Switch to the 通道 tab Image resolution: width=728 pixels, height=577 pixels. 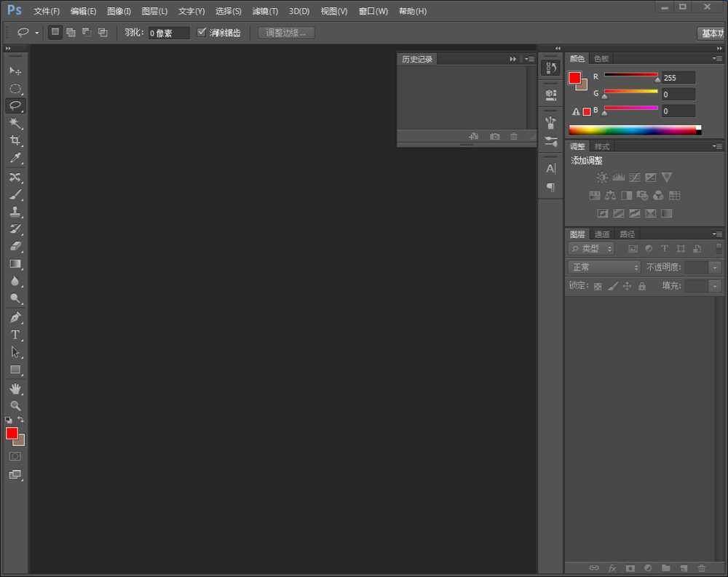point(602,234)
